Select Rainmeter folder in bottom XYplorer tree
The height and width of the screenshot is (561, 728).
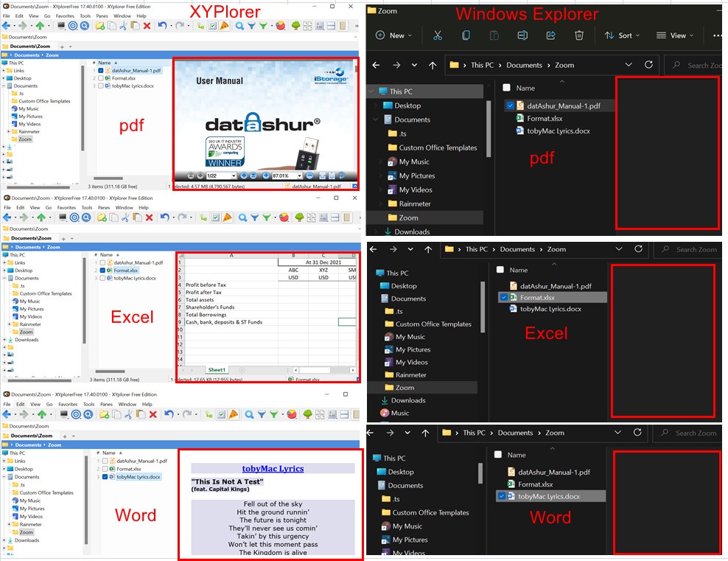31,524
